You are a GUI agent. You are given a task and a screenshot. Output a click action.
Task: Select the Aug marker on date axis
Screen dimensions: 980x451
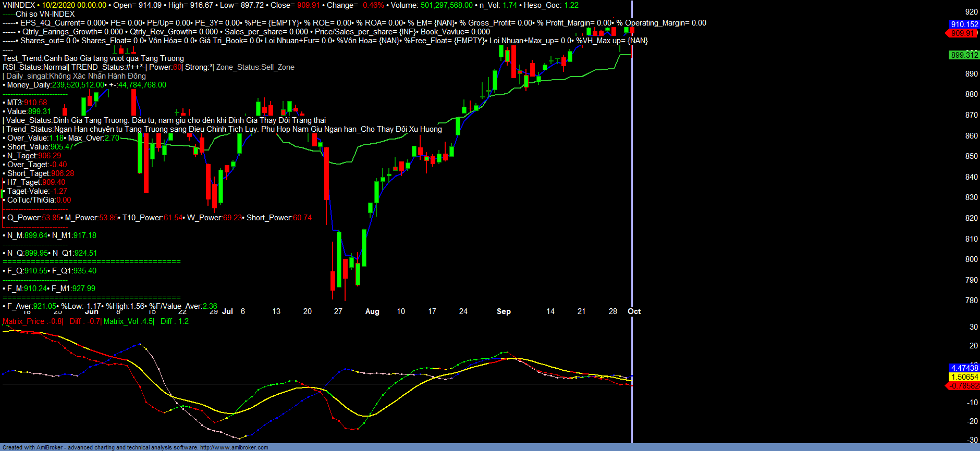coord(372,311)
